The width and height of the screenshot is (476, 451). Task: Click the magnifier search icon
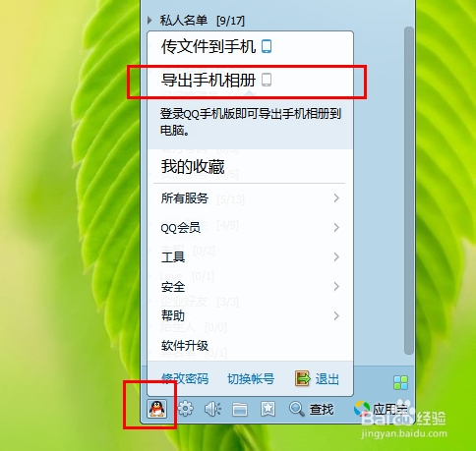(297, 409)
